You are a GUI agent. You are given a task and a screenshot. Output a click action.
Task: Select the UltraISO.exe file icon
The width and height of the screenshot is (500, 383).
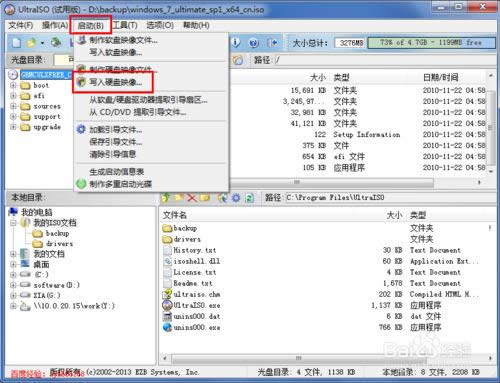[167, 305]
